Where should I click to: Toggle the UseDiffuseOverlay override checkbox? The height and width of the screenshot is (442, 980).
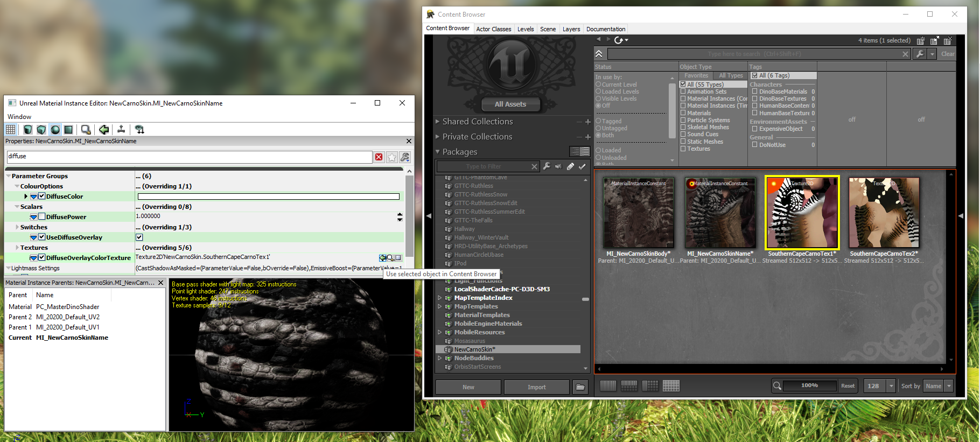41,237
